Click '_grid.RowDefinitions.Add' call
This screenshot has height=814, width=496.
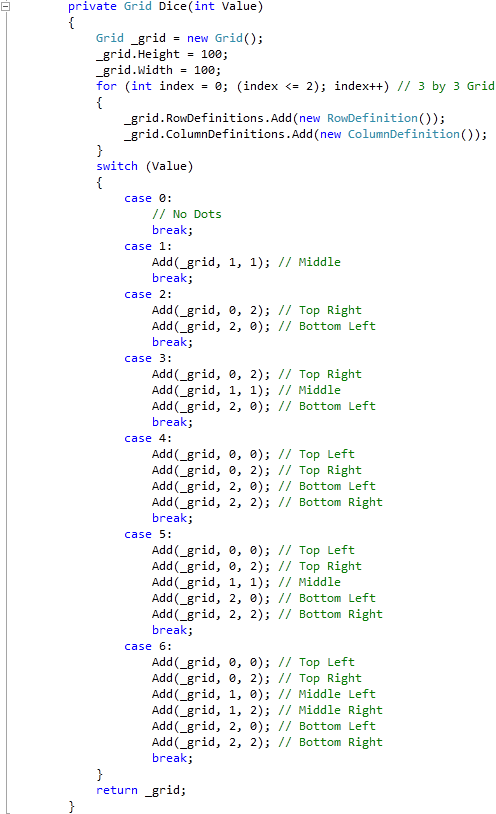tap(208, 118)
